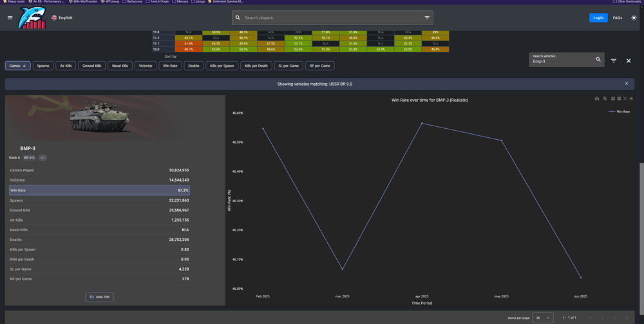This screenshot has height=324, width=644.
Task: Clear vehicle search with the X icon
Action: [x=629, y=61]
